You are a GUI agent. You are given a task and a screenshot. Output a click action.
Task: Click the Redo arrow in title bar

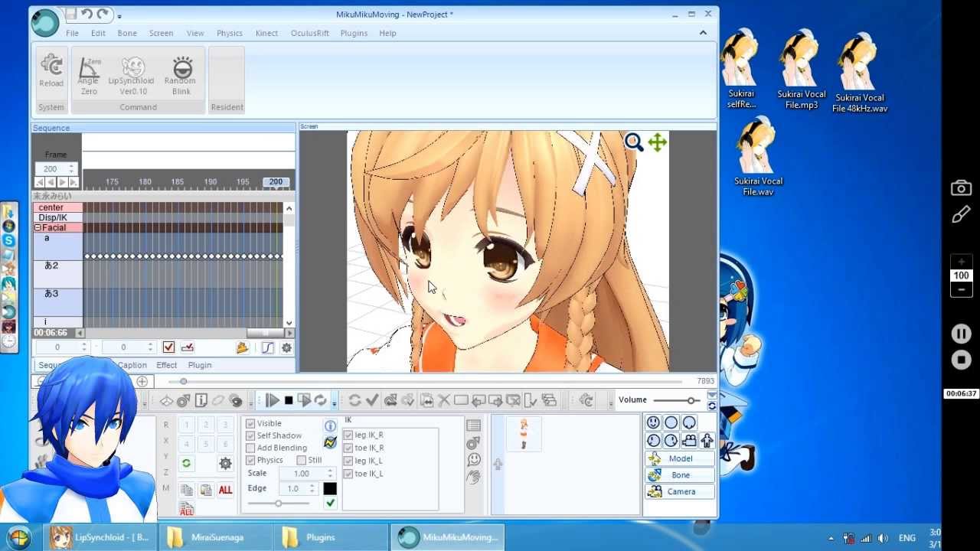(x=103, y=14)
